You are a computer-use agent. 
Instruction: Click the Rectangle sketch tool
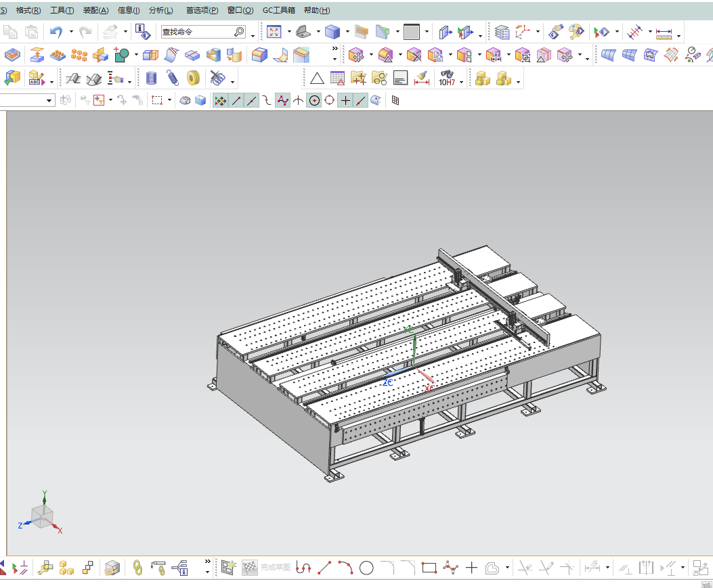click(x=429, y=568)
